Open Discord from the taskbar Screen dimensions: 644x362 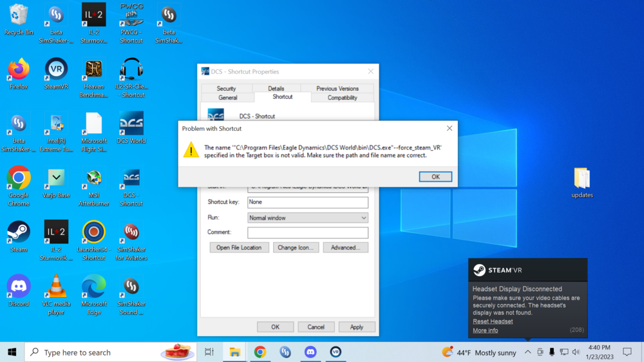310,352
